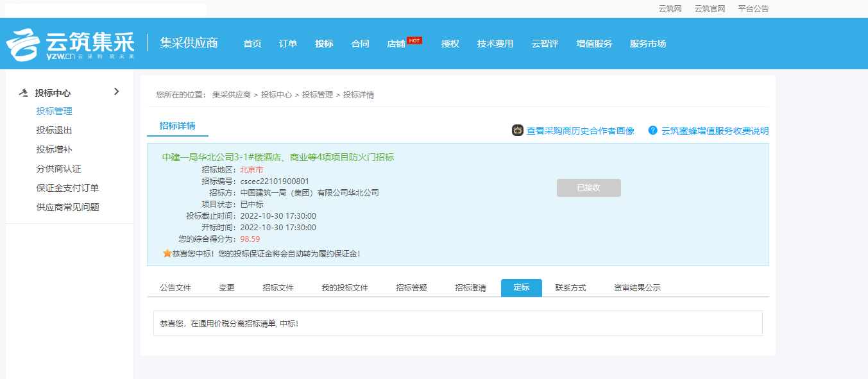Open the 云智评 navigation item
This screenshot has width=868, height=379.
(545, 44)
